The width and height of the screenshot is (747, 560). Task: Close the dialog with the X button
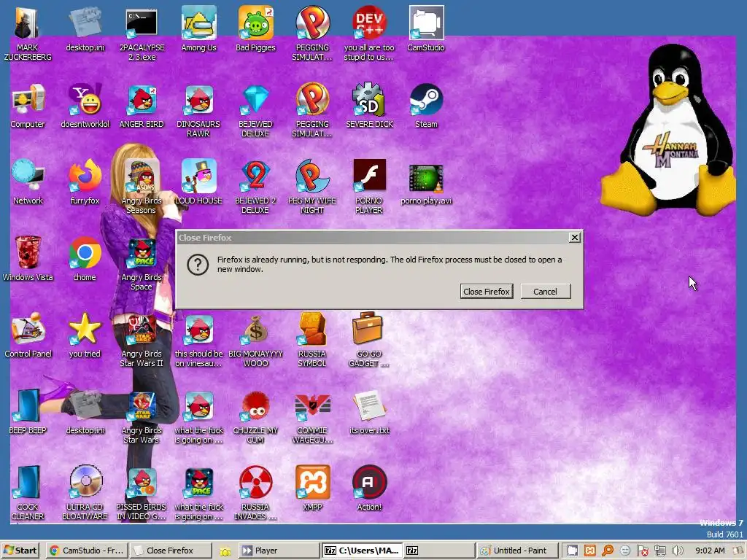point(575,237)
